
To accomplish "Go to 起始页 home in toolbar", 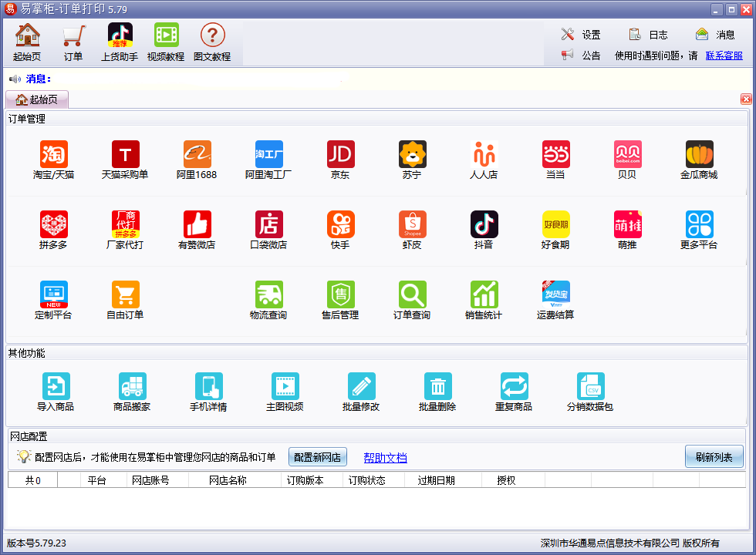I will tap(28, 42).
